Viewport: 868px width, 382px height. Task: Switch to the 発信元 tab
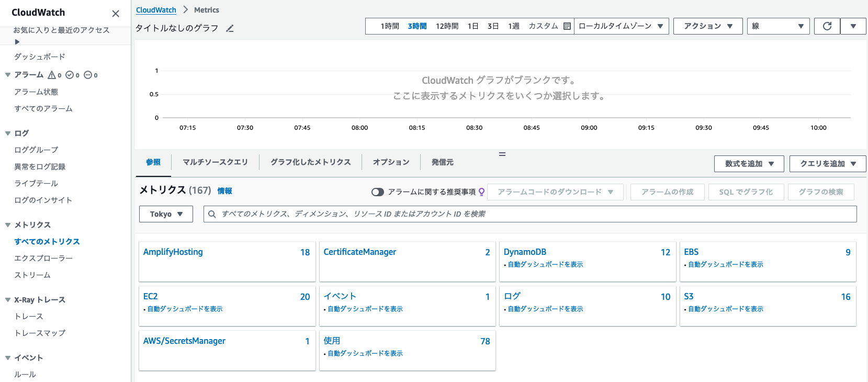pyautogui.click(x=442, y=162)
